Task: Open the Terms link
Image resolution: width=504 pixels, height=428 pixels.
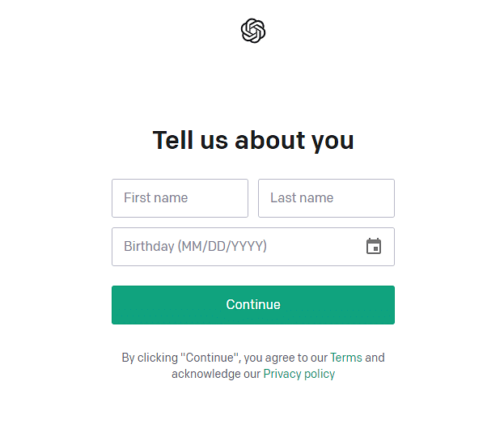Action: click(x=346, y=357)
